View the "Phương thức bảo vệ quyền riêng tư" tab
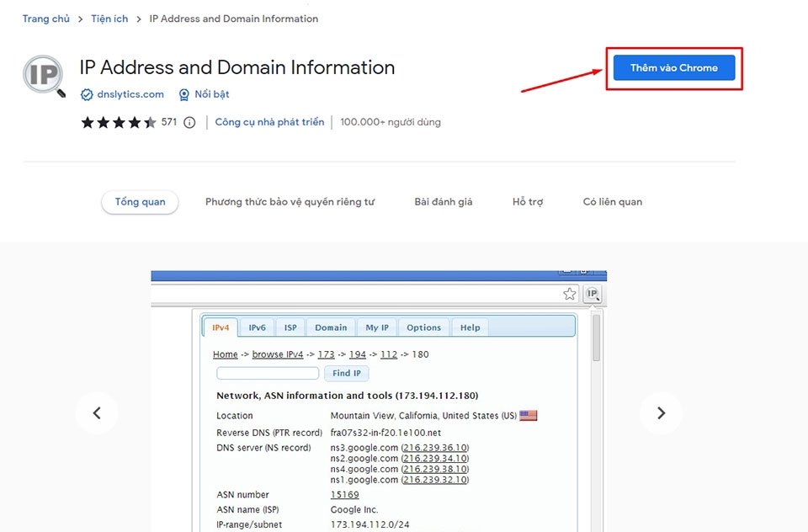 click(x=290, y=201)
